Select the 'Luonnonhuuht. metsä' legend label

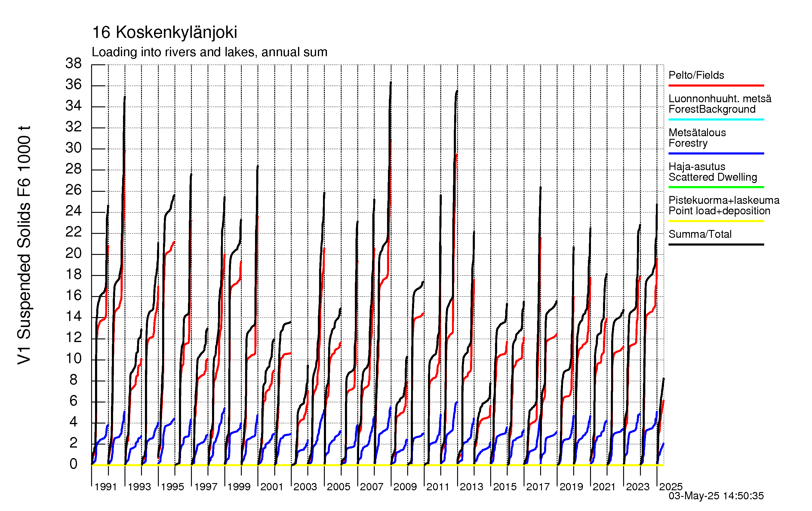[x=720, y=99]
